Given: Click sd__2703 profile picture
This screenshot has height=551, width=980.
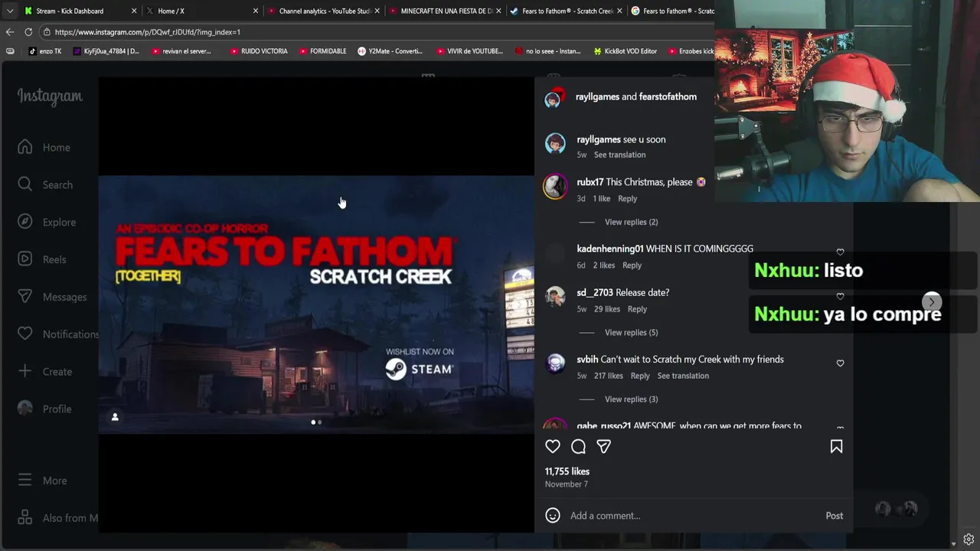Looking at the screenshot, I should point(555,297).
